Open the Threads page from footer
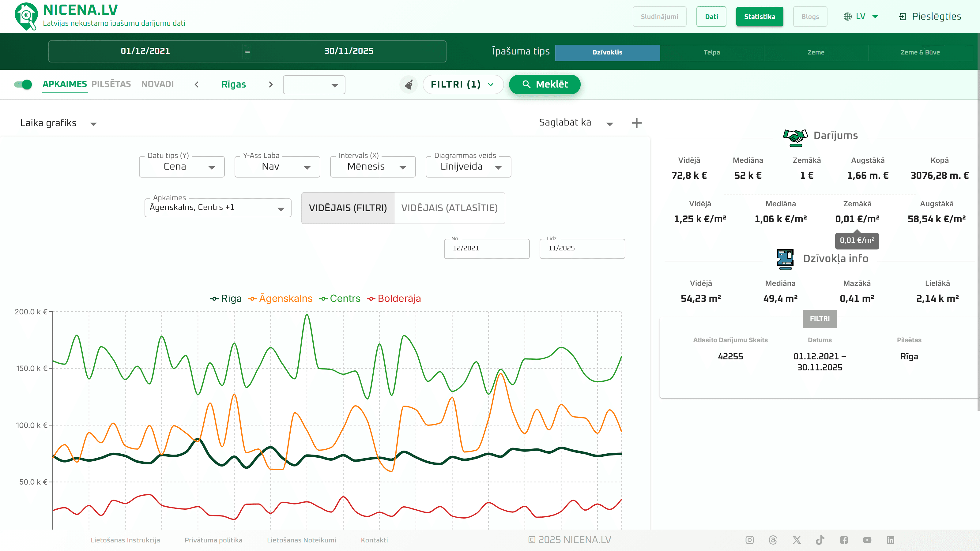980x551 pixels. coord(773,540)
